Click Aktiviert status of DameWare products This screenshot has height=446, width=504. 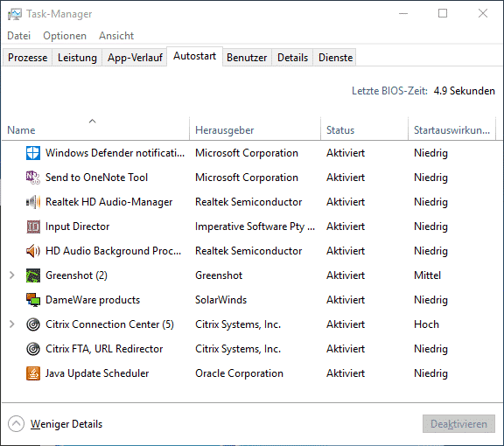(346, 300)
